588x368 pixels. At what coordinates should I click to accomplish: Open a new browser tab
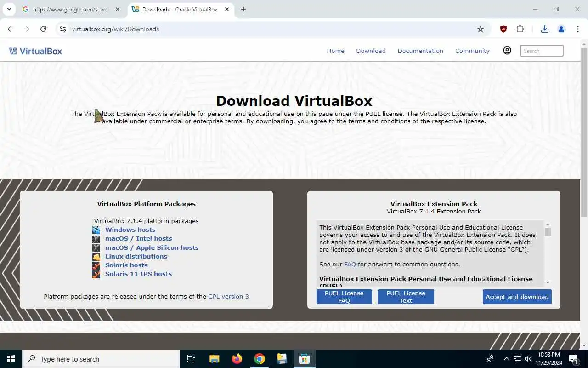click(x=243, y=9)
